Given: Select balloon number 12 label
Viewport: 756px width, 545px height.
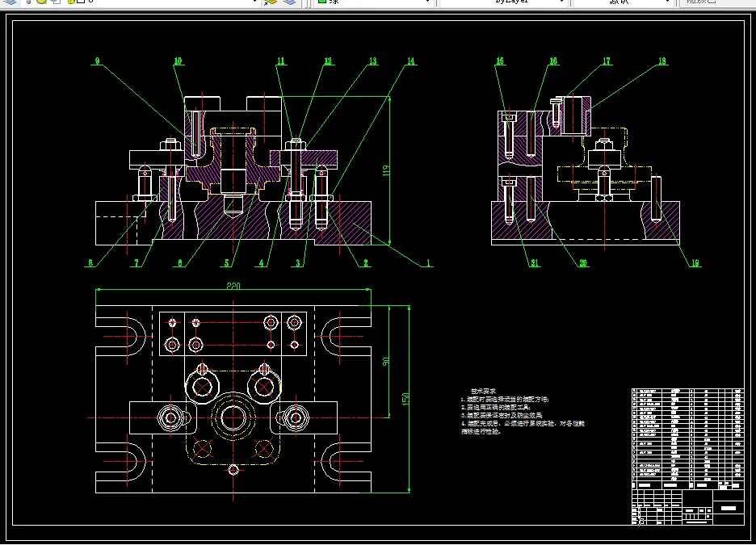Looking at the screenshot, I should click(328, 61).
